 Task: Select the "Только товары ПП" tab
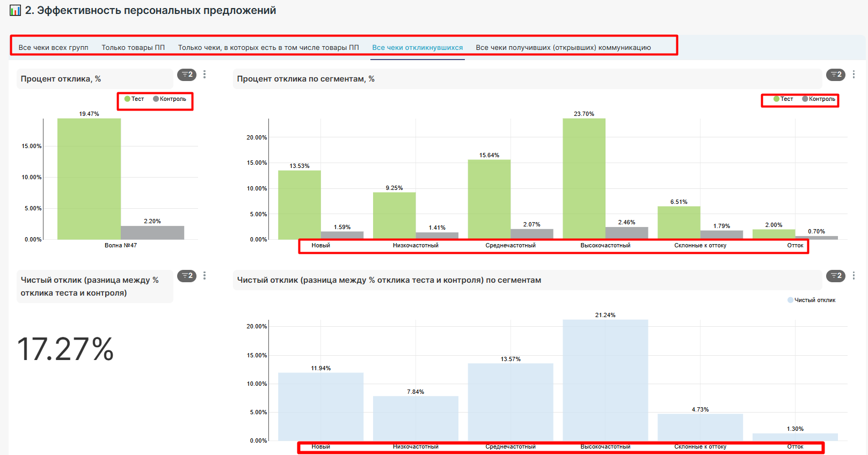133,47
